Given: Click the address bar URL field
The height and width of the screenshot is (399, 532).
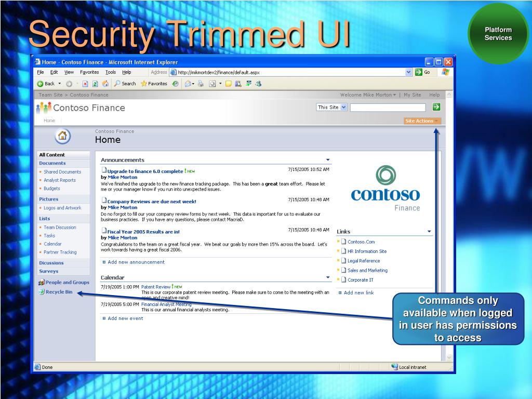Looking at the screenshot, I should click(291, 72).
